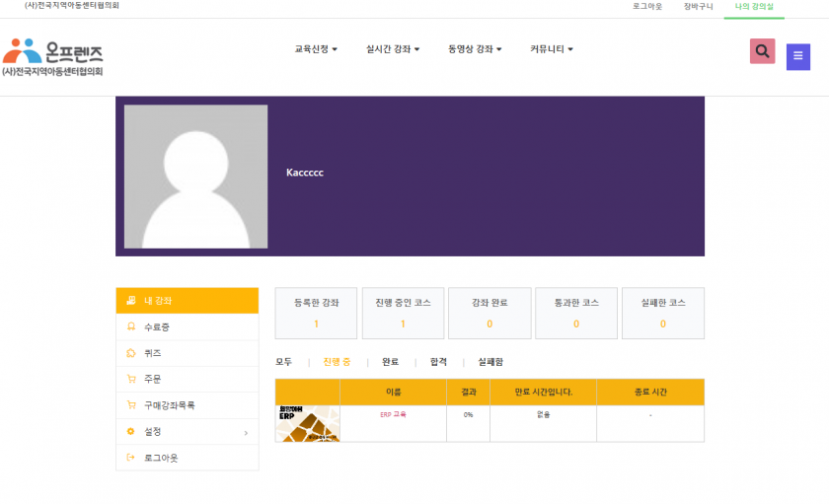Click the 진행 중인 코스 stat card
This screenshot has height=504, width=829.
[x=403, y=314]
